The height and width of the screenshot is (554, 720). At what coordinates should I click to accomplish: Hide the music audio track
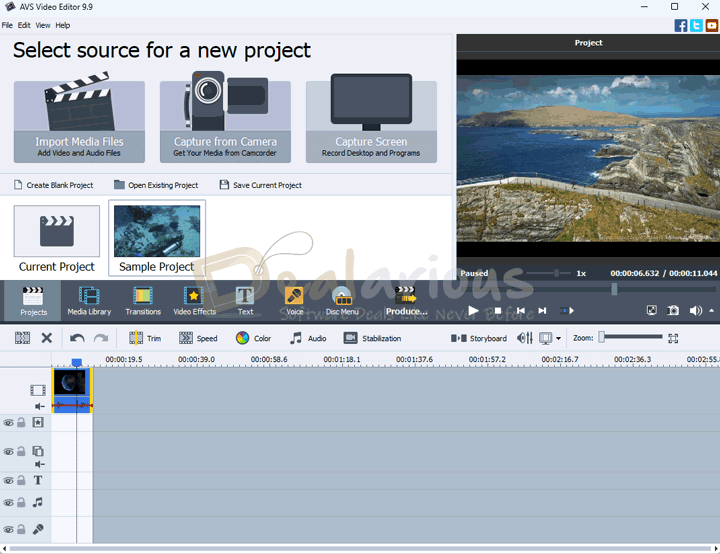(x=8, y=503)
